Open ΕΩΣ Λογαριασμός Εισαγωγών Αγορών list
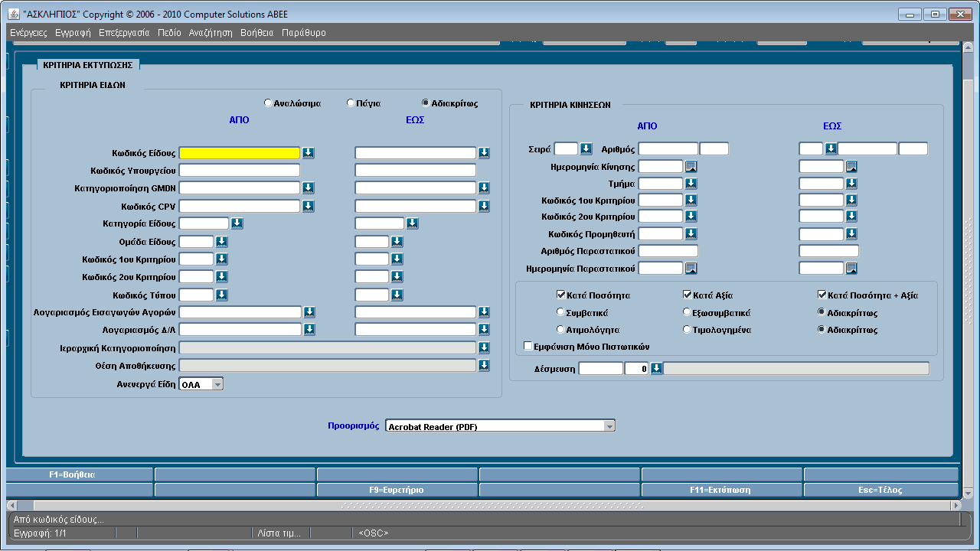Image resolution: width=980 pixels, height=551 pixels. coord(484,312)
